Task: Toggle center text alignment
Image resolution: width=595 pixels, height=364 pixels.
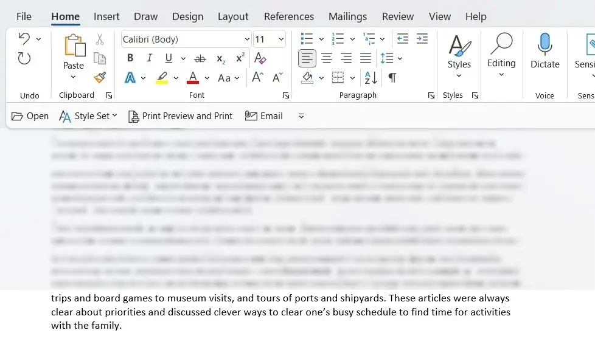Action: click(x=327, y=58)
